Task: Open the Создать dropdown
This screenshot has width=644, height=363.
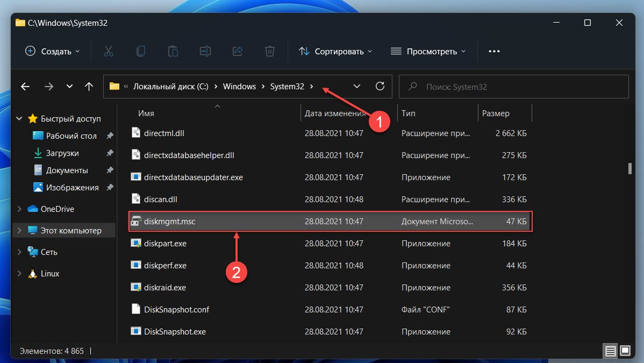Action: coord(53,52)
